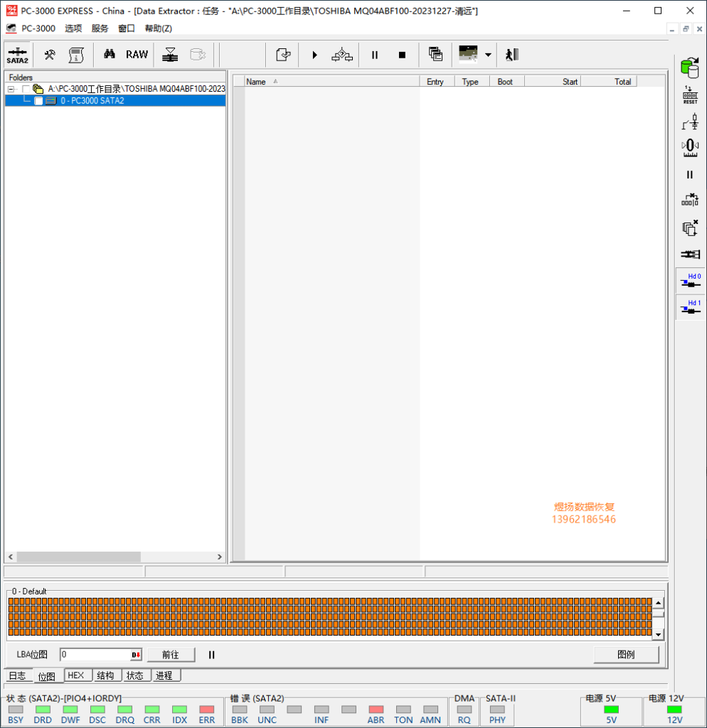Click the Total column header
707x728 pixels.
coord(609,82)
